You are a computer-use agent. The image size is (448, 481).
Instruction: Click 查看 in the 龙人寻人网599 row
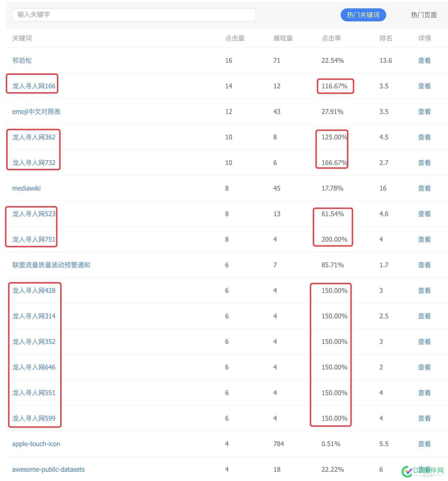tap(424, 418)
